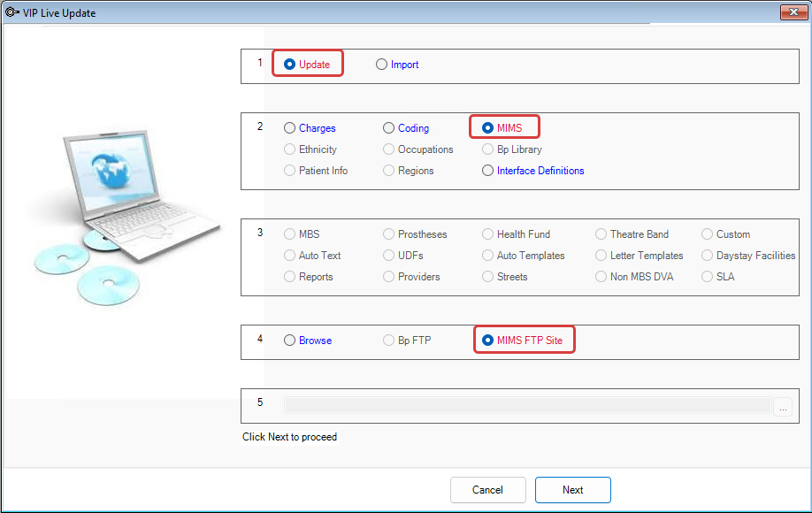Click the laptop and discs illustration
The image size is (812, 513).
(126, 217)
